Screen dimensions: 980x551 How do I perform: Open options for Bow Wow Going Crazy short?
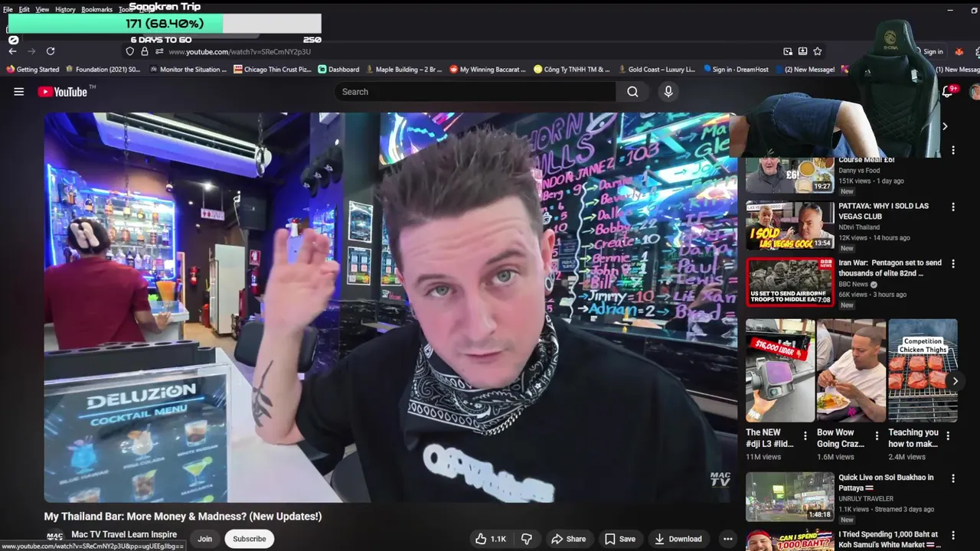coord(876,435)
